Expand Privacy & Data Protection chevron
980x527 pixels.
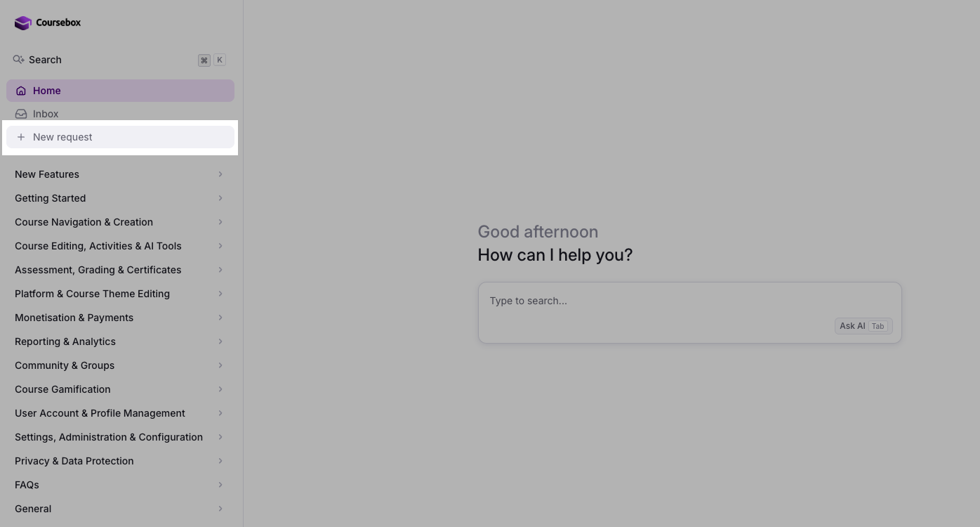coord(220,461)
